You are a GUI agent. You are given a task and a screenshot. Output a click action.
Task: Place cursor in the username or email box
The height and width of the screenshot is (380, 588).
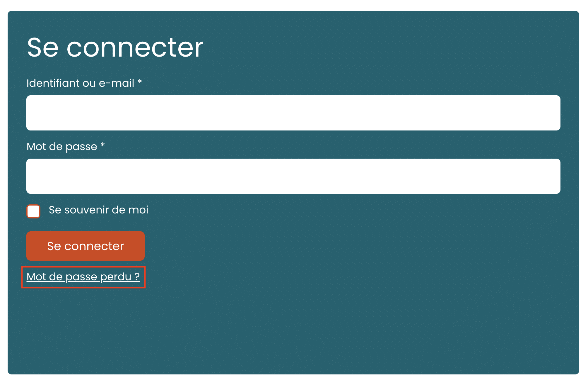pos(293,113)
